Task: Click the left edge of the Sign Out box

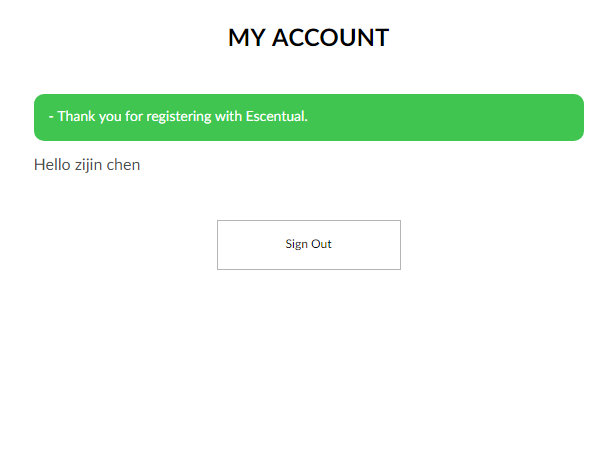Action: [220, 245]
